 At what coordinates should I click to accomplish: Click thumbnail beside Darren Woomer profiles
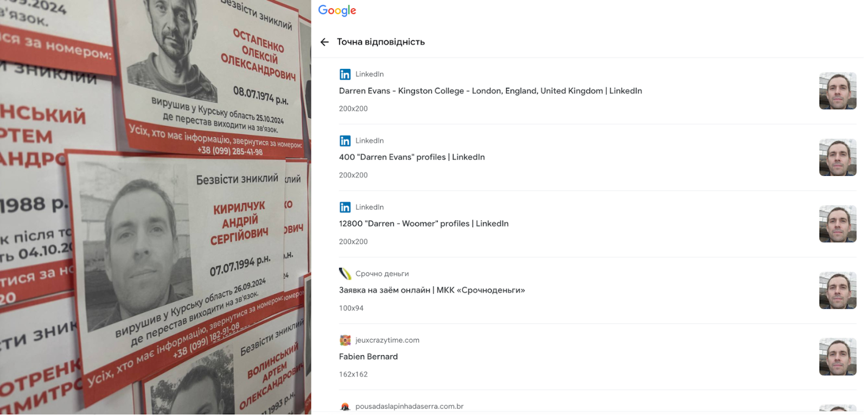click(x=838, y=224)
